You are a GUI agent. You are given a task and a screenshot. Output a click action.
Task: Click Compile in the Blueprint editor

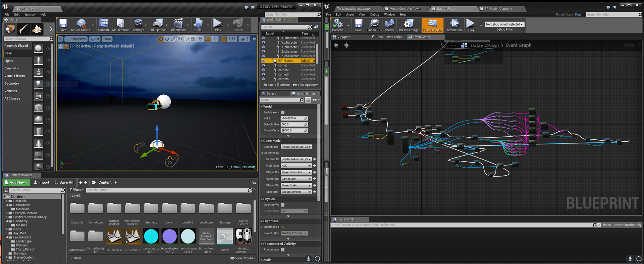[337, 25]
